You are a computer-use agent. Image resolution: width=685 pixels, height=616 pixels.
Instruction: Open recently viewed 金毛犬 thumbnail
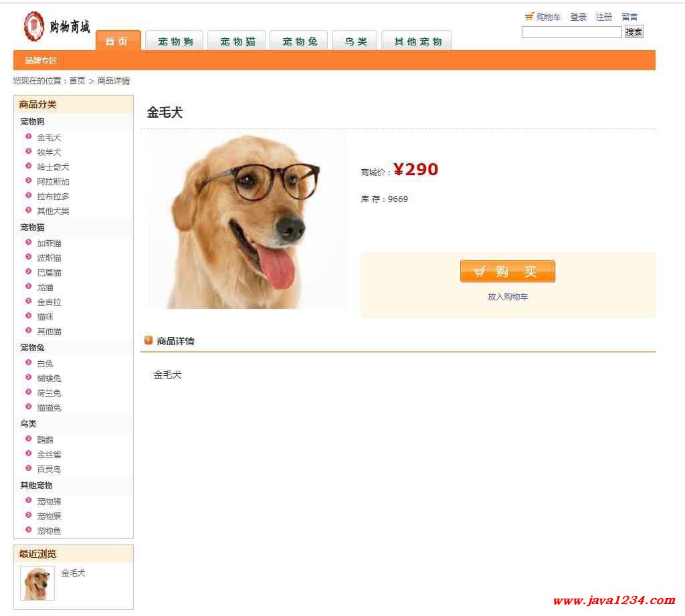pos(37,583)
